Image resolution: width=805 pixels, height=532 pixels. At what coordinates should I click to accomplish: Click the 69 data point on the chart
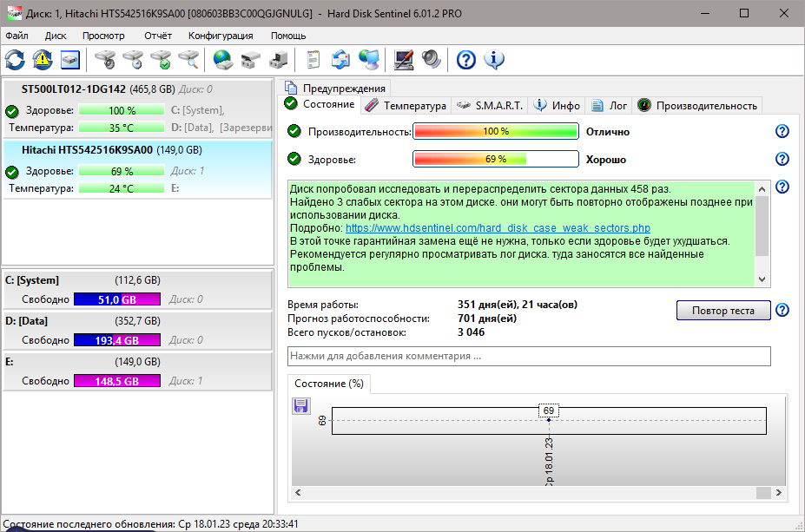549,420
